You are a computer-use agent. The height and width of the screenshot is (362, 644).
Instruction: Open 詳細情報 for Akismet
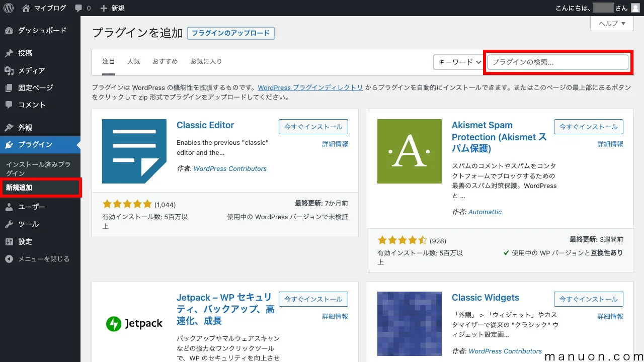click(x=610, y=144)
